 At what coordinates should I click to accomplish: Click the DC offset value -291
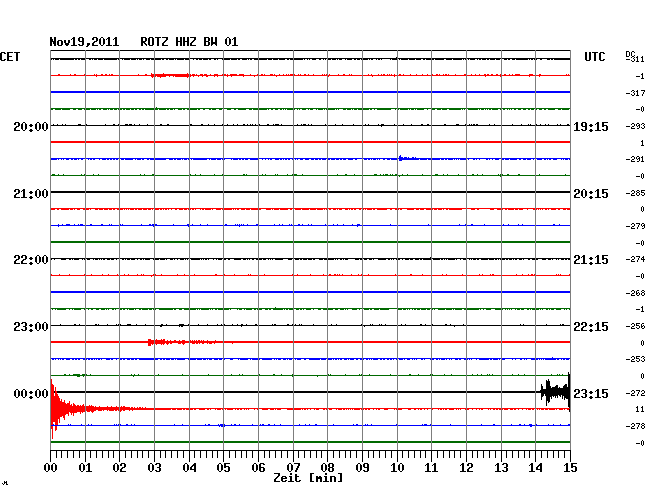tap(635, 159)
